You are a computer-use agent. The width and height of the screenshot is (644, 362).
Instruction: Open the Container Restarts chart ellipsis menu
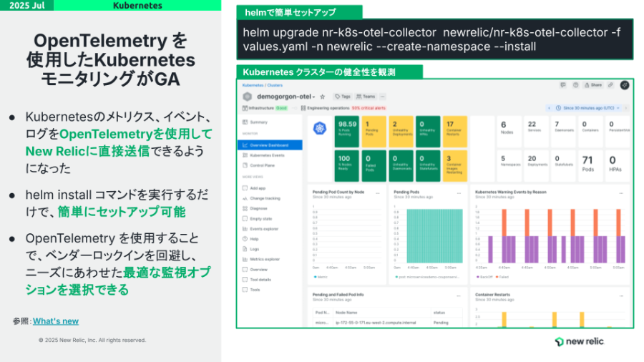tap(621, 295)
